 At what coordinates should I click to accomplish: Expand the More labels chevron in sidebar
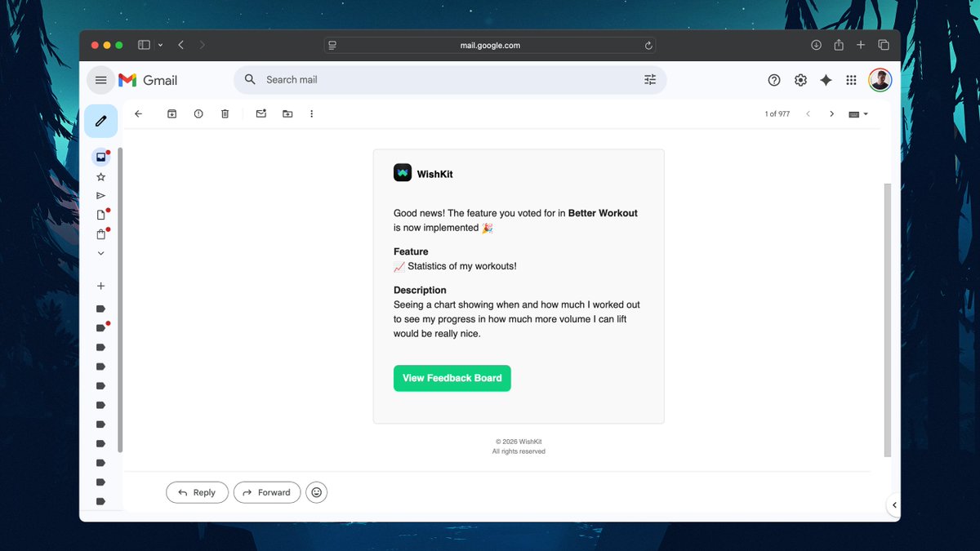pyautogui.click(x=100, y=253)
